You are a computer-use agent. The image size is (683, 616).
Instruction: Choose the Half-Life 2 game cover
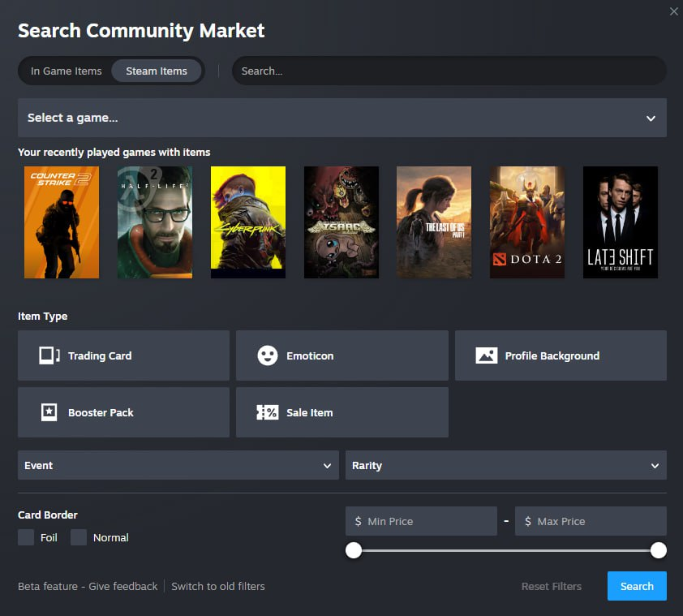pyautogui.click(x=155, y=222)
